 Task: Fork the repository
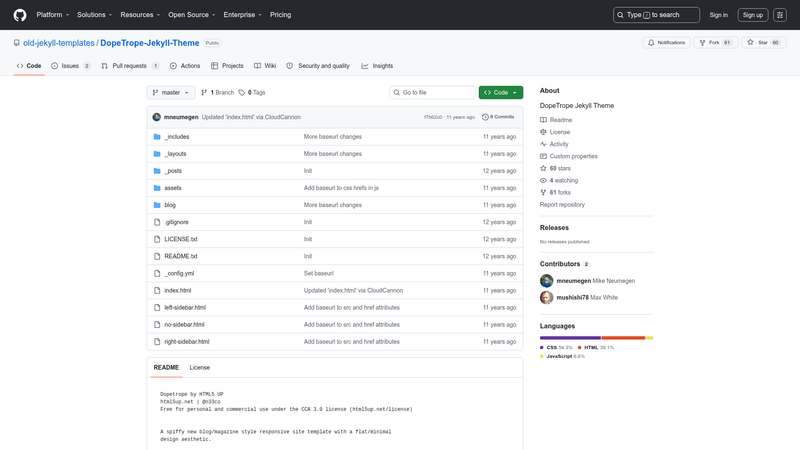click(715, 43)
